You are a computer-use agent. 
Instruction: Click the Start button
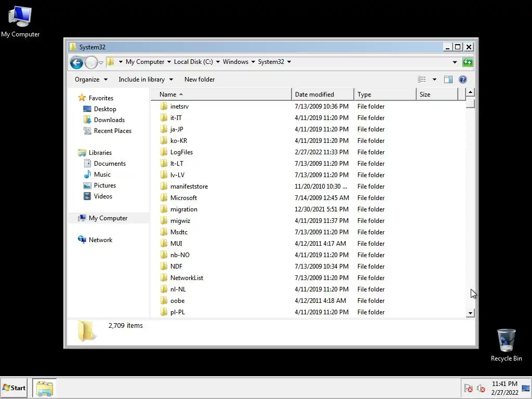click(14, 388)
